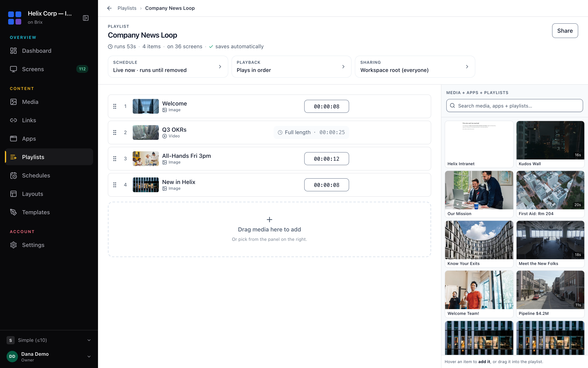This screenshot has height=368, width=588.
Task: Open the Layouts page
Action: click(x=49, y=194)
